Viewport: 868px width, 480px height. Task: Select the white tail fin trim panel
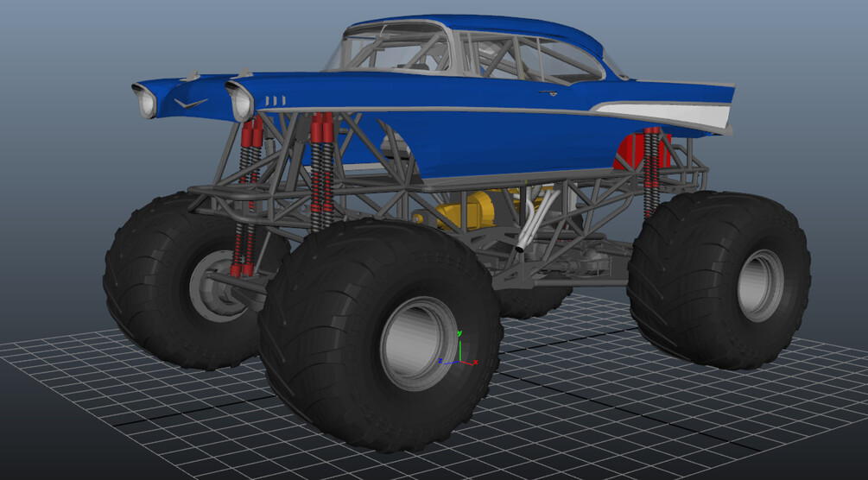[664, 115]
